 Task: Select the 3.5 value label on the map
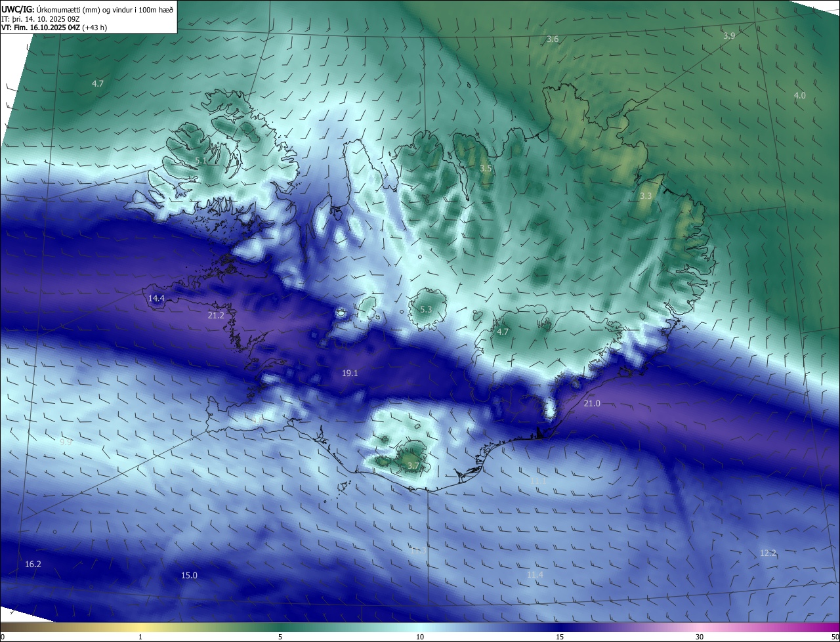[486, 169]
